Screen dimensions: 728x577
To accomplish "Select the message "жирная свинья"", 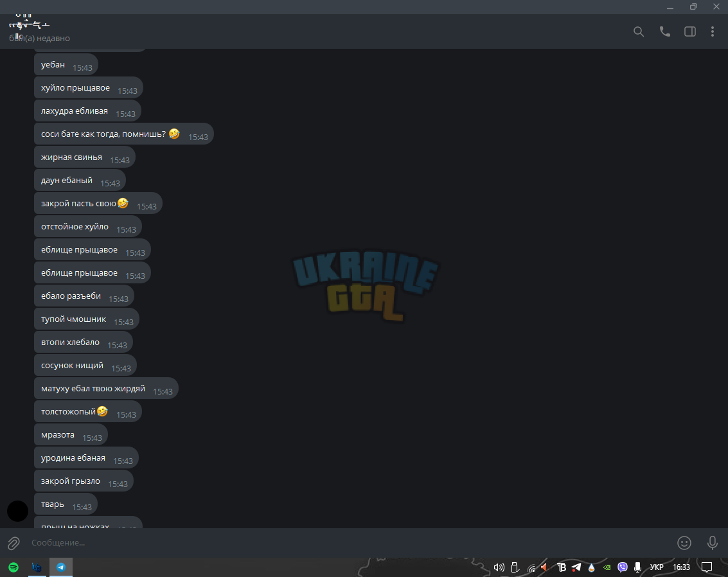I will [x=85, y=157].
